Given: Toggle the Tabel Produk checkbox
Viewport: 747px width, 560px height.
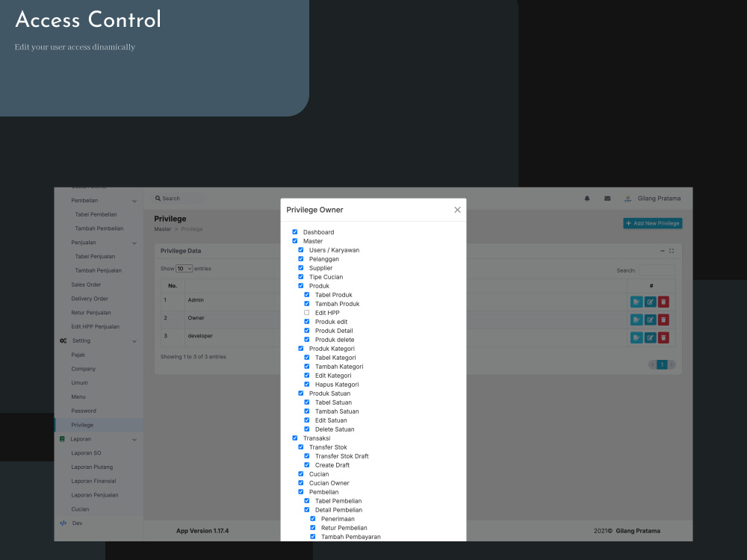Looking at the screenshot, I should [307, 295].
